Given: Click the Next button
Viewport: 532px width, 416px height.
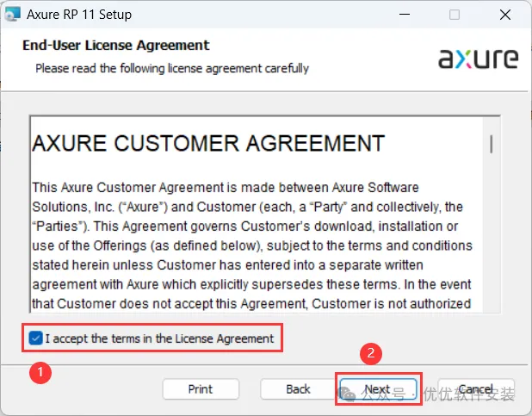Looking at the screenshot, I should coord(378,388).
